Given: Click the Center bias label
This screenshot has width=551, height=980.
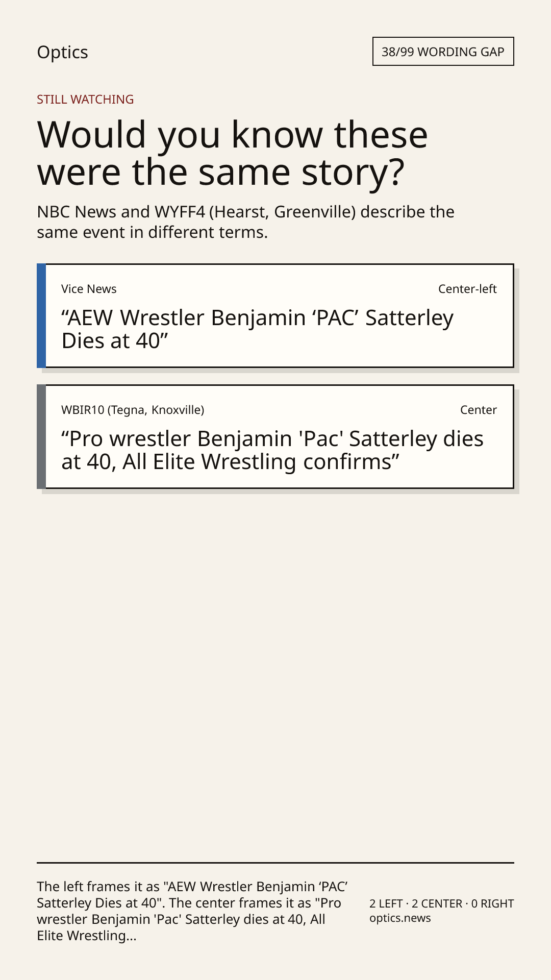Looking at the screenshot, I should point(478,410).
